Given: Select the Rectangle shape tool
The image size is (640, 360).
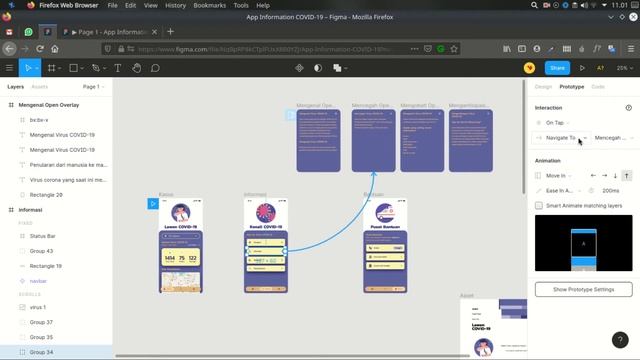Looking at the screenshot, I should (73, 68).
